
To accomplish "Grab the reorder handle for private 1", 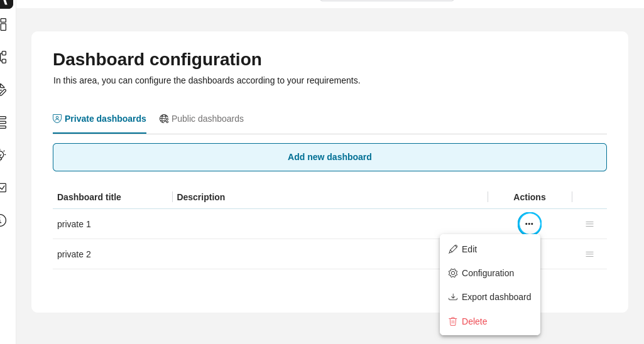I will click(589, 224).
